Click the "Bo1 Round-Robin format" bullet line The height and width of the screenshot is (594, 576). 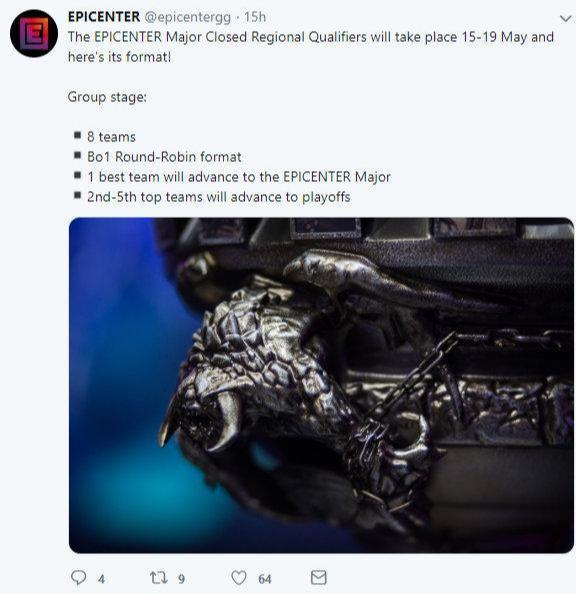click(x=164, y=157)
